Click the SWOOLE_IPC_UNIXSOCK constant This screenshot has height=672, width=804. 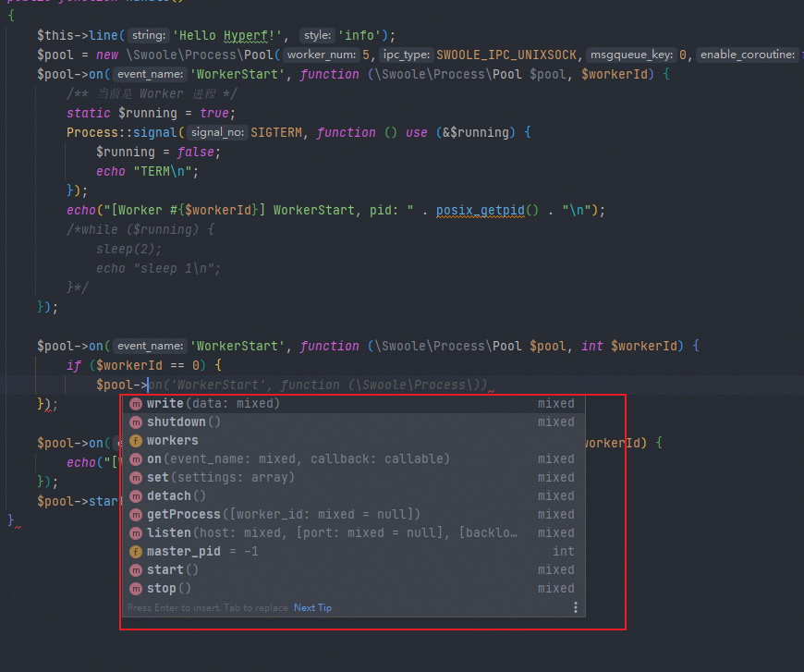tap(506, 55)
